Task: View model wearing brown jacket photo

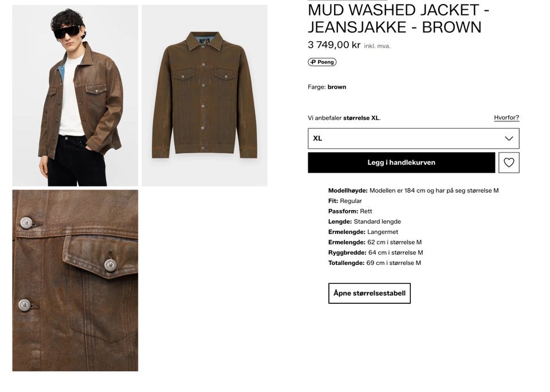Action: [x=75, y=96]
